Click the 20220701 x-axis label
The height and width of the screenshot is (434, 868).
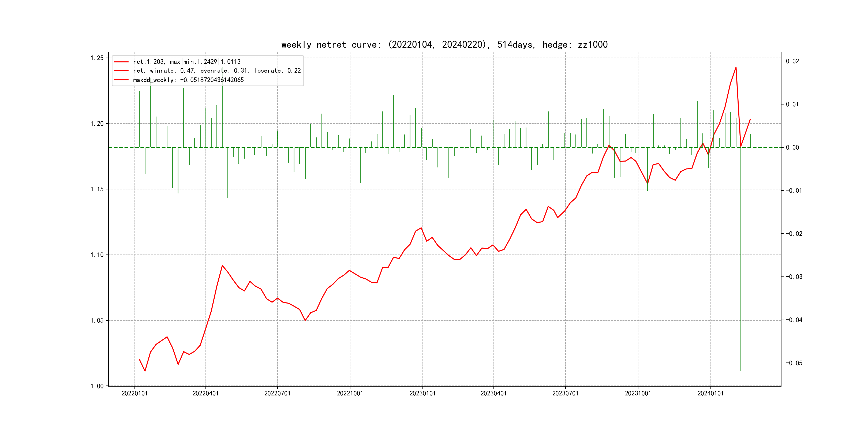[x=277, y=393]
